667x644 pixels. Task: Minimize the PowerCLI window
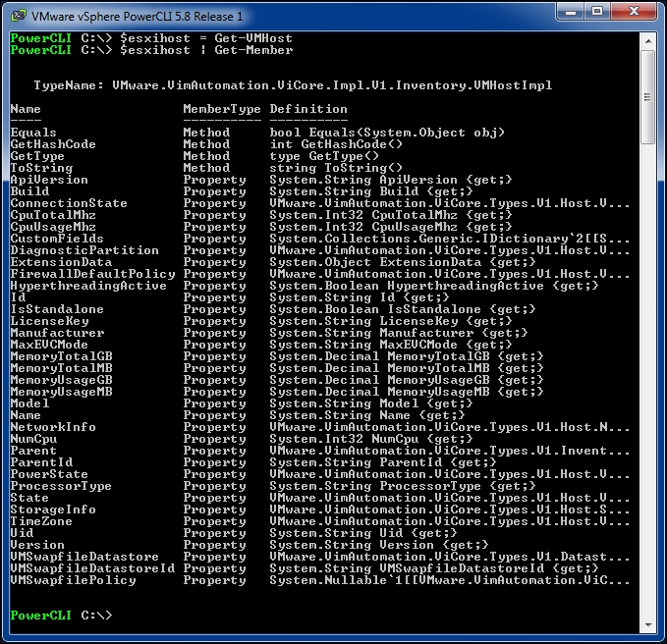pyautogui.click(x=570, y=12)
